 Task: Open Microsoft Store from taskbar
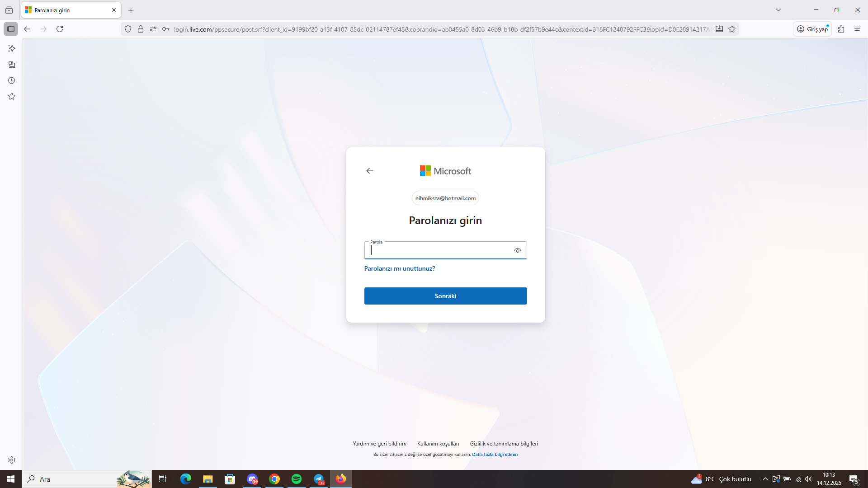[230, 479]
